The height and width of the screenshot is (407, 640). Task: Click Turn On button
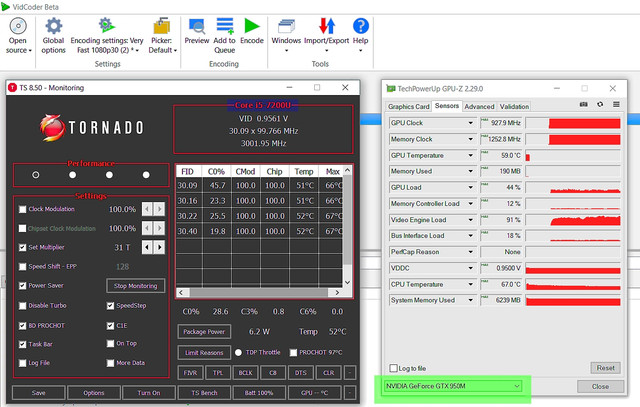coord(149,393)
